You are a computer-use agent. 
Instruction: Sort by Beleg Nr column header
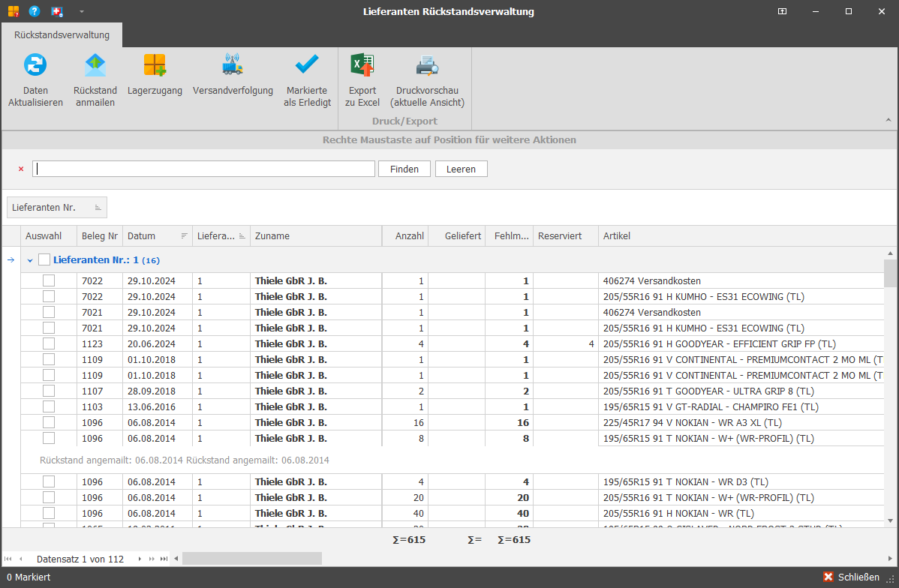point(100,236)
